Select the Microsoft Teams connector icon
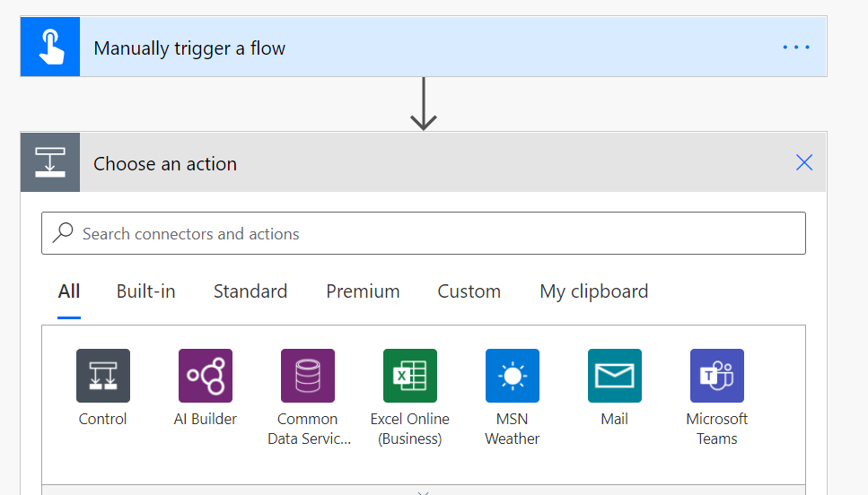 point(717,376)
